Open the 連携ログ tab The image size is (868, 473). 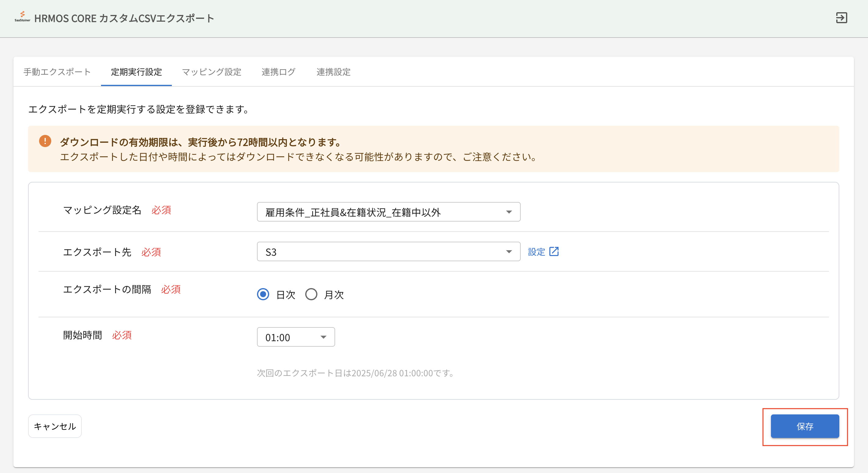tap(278, 72)
